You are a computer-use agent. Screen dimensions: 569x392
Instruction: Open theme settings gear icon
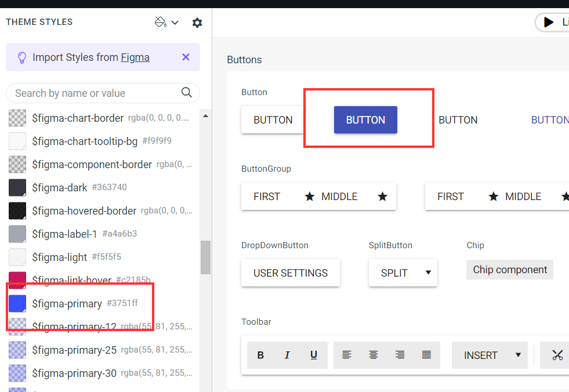(x=197, y=23)
